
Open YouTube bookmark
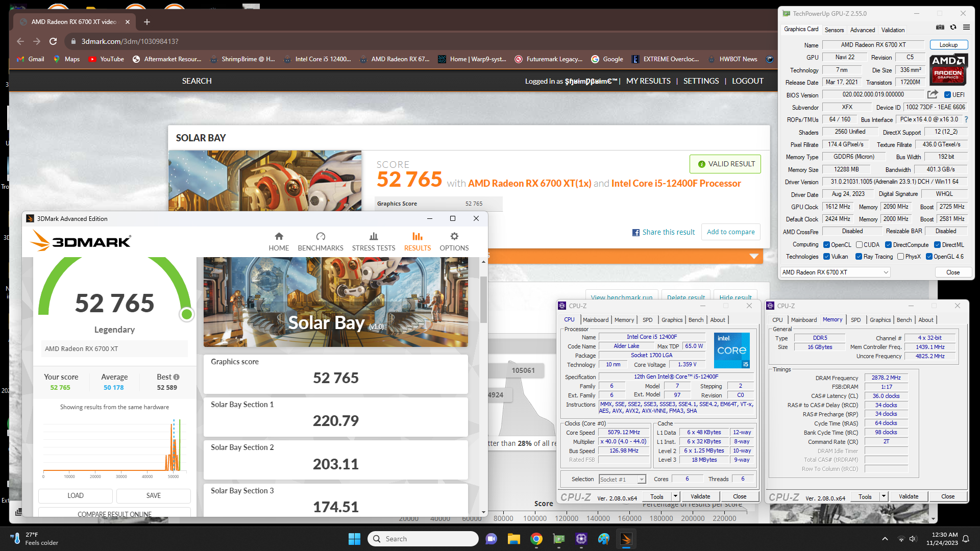point(106,59)
